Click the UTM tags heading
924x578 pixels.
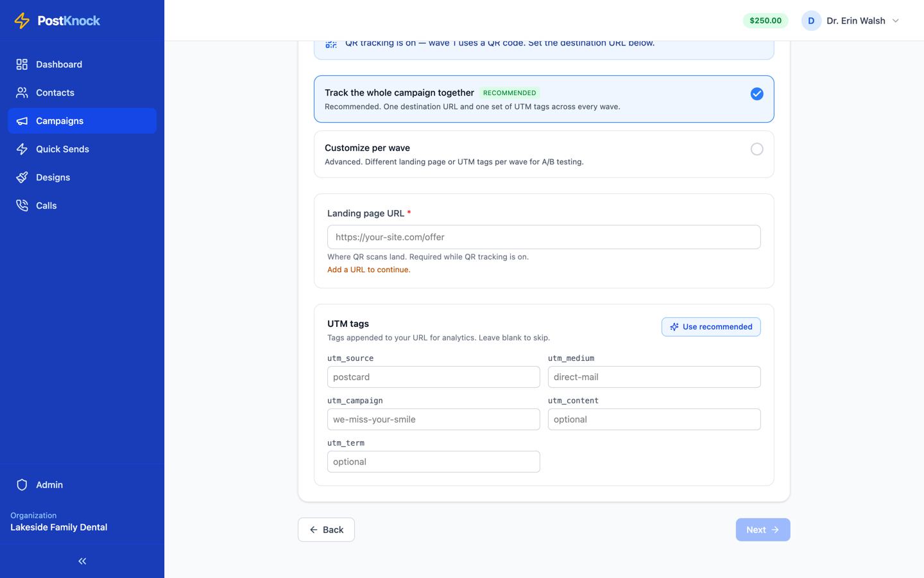(348, 324)
